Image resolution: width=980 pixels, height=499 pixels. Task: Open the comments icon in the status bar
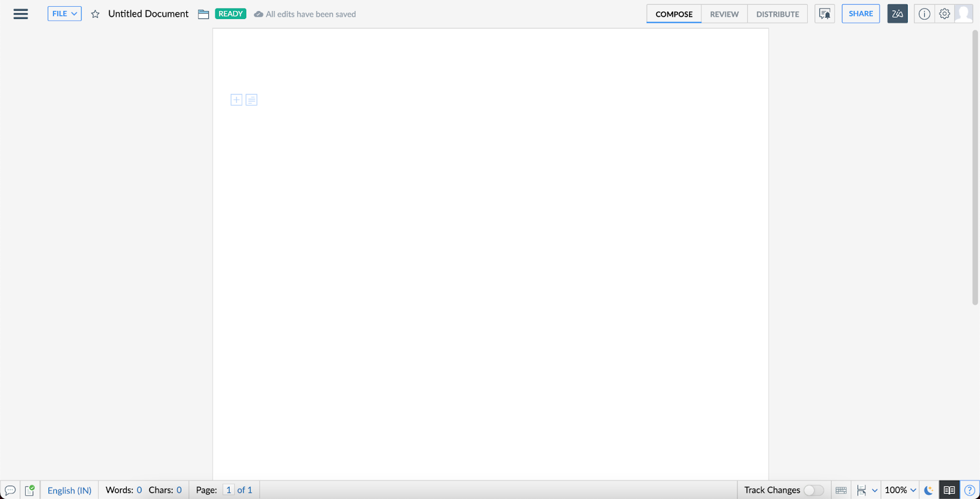pyautogui.click(x=10, y=490)
